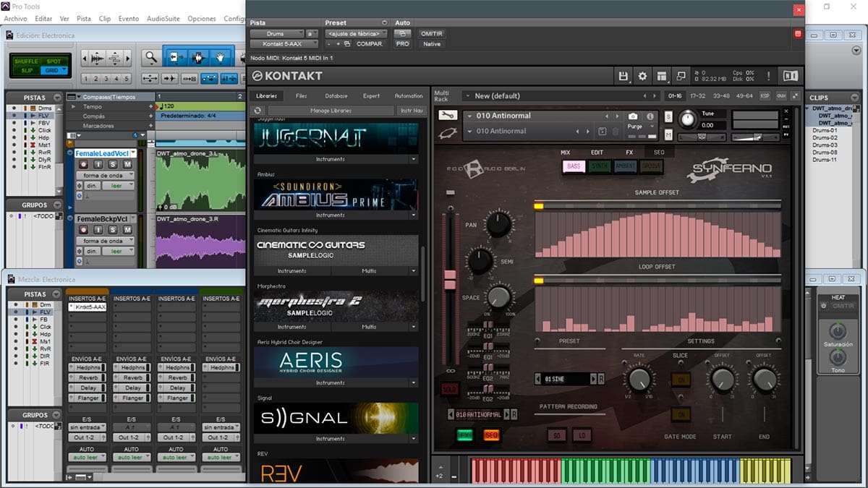Select the Selector waveform tool in Edit window

pyautogui.click(x=198, y=57)
